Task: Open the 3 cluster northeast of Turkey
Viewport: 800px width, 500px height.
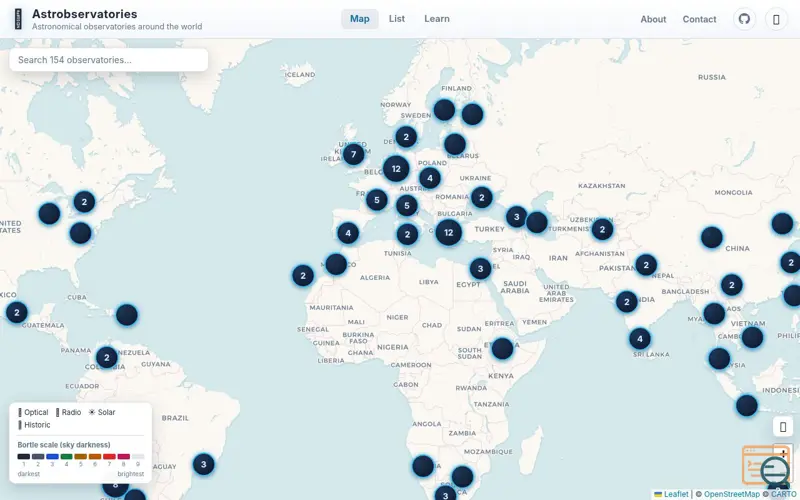Action: point(516,217)
